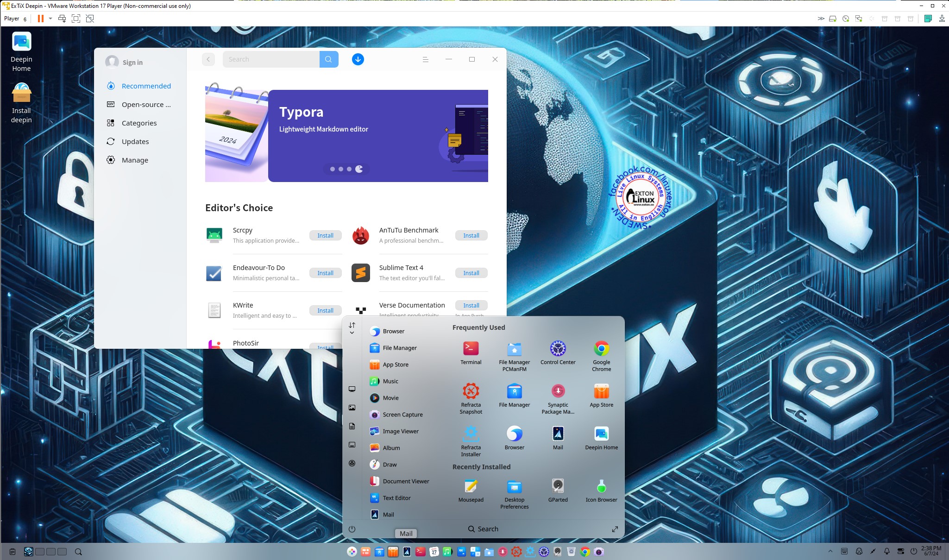Click the launcher power button

click(352, 529)
